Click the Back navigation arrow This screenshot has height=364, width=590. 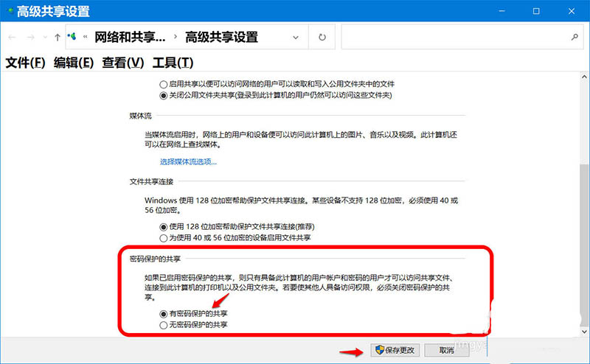(x=12, y=38)
